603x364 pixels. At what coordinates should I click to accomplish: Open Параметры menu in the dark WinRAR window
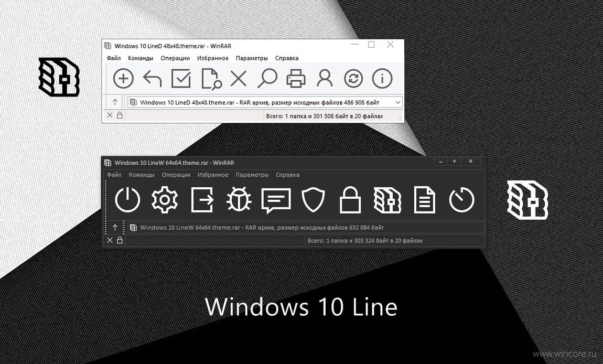[x=252, y=175]
